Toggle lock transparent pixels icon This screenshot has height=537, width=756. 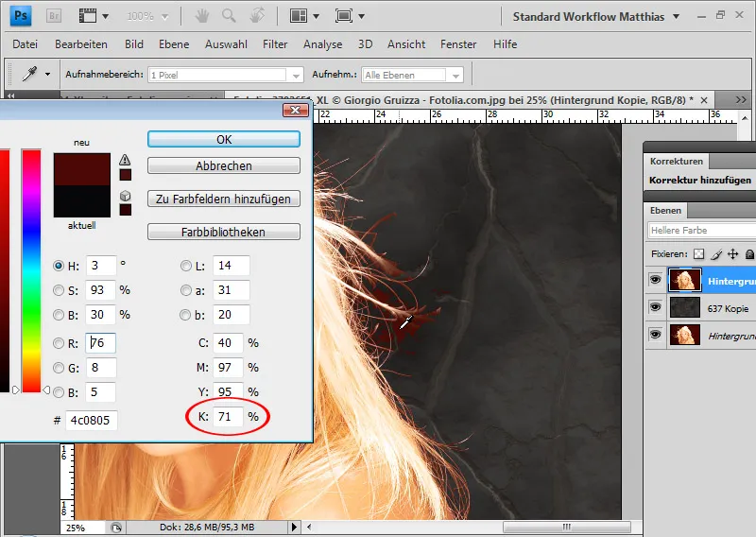[x=698, y=254]
